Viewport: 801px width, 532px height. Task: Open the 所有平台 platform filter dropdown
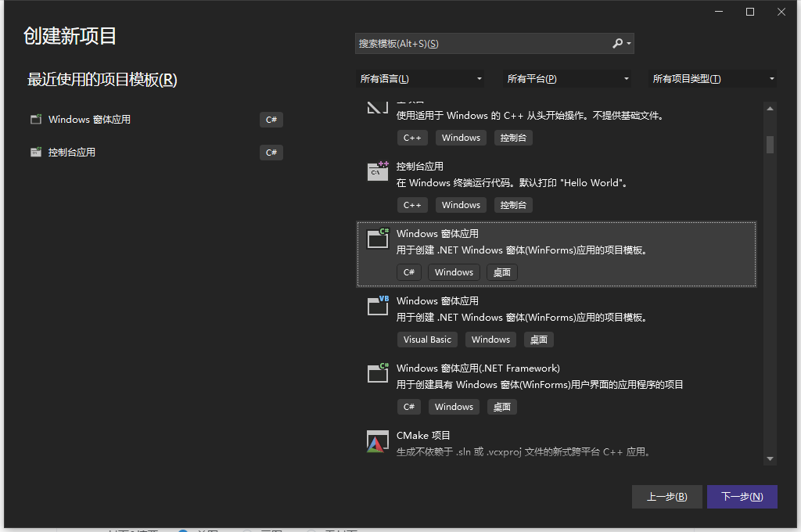pyautogui.click(x=567, y=79)
